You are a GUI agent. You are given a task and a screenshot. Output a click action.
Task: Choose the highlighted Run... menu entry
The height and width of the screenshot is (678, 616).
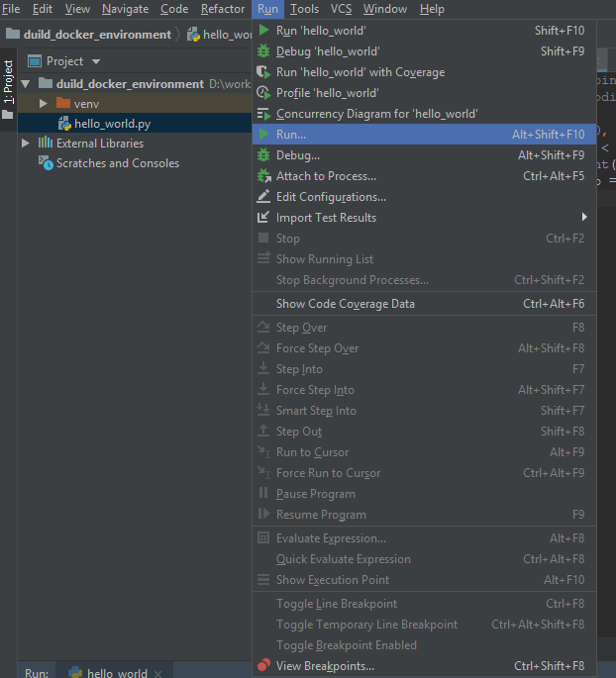coord(424,135)
